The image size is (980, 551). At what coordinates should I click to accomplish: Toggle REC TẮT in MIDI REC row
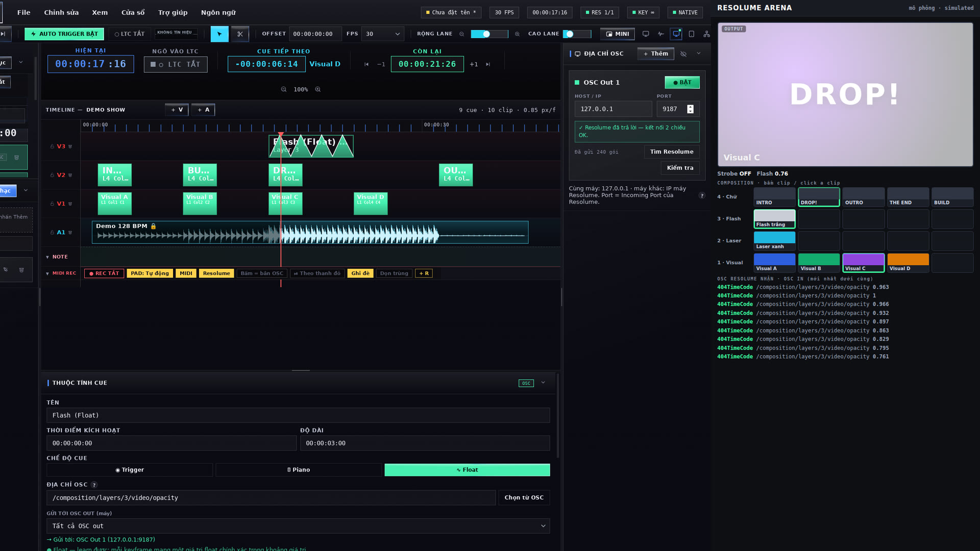click(104, 273)
